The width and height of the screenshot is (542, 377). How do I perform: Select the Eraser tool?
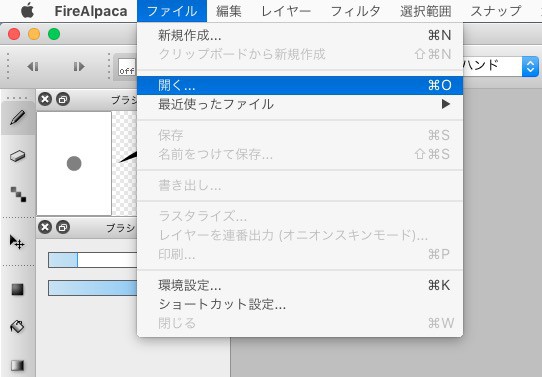pyautogui.click(x=18, y=156)
